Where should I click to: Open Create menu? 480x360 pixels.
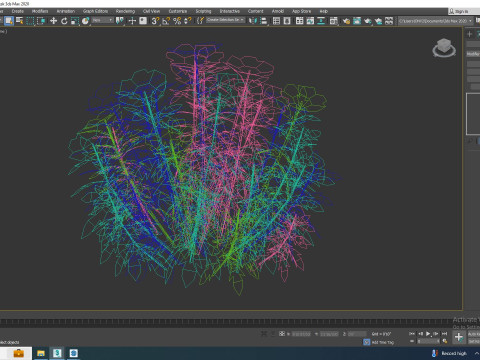[x=18, y=11]
